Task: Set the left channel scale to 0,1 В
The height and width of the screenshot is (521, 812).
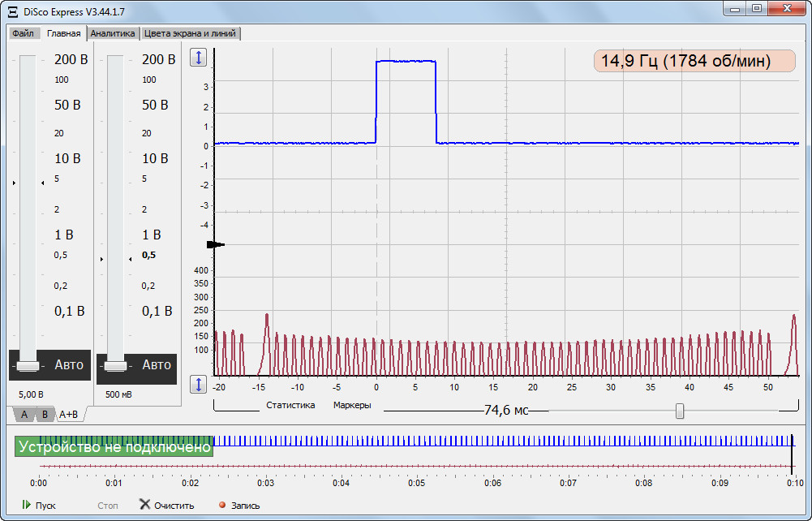Action: tap(70, 311)
